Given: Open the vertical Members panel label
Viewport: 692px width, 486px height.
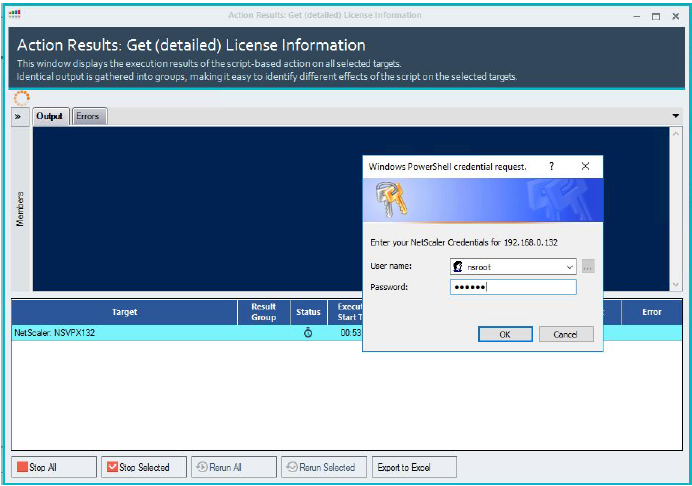Looking at the screenshot, I should coord(20,209).
